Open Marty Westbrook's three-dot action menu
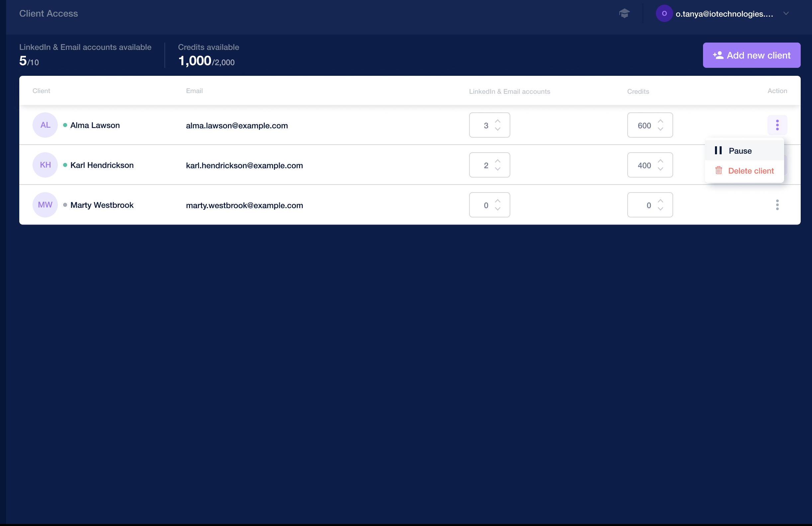This screenshot has height=526, width=812. (x=777, y=205)
